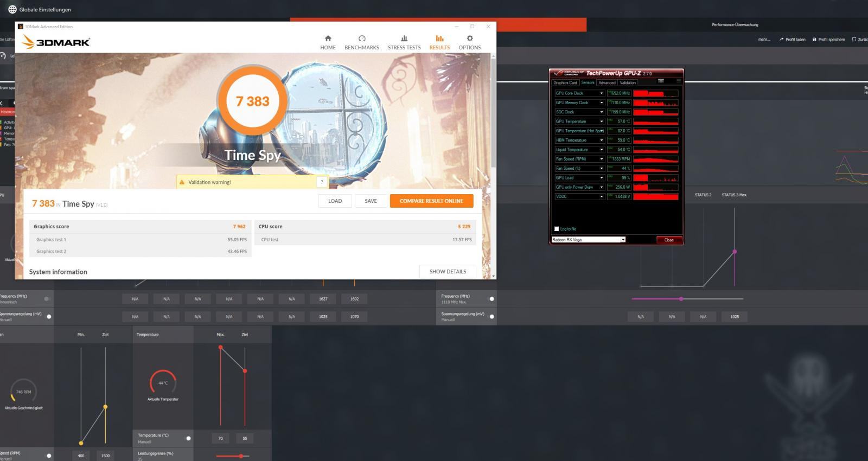Open the Benchmarks section in 3DMark
This screenshot has width=868, height=461.
pos(362,42)
